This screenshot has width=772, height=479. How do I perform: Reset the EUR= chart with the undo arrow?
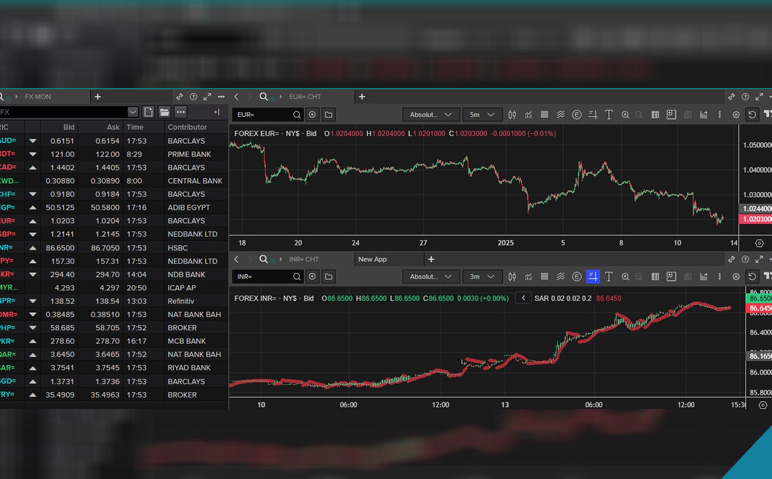(752, 115)
